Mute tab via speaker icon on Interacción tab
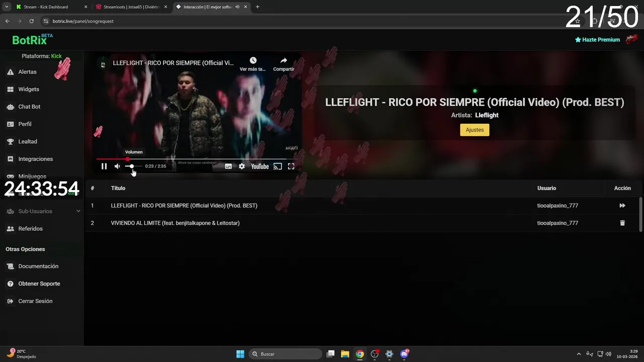644x362 pixels. click(237, 7)
